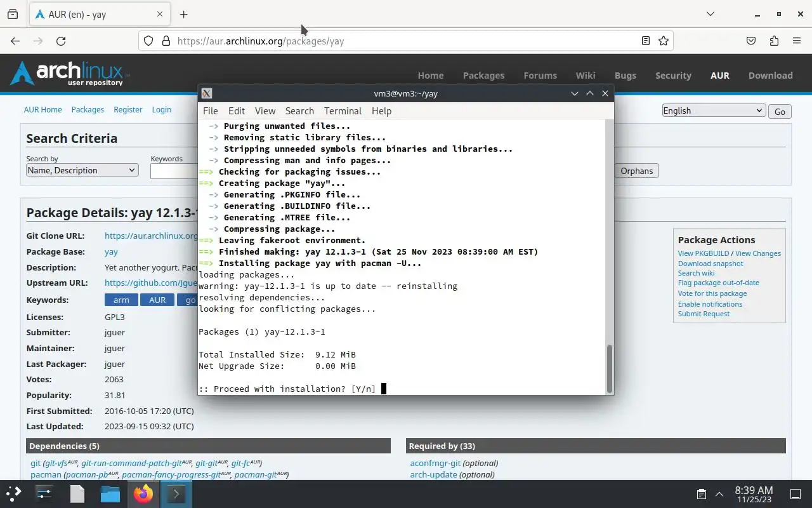The image size is (812, 508).
Task: Open the Packages navigation link in header
Action: coord(483,75)
